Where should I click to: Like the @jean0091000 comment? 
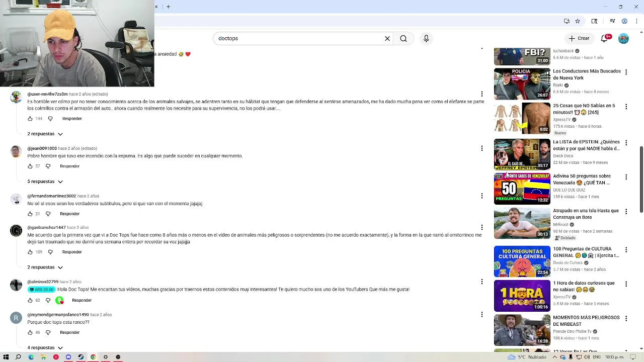pos(30,166)
